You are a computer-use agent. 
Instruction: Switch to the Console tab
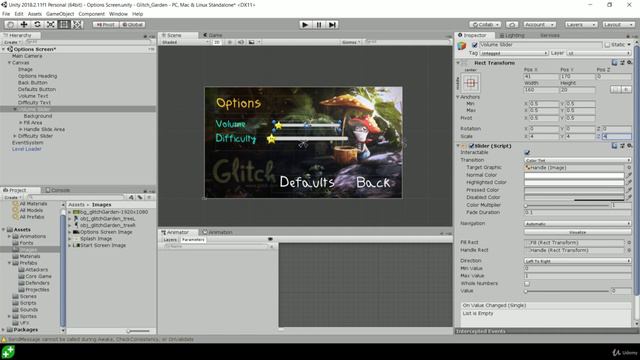click(x=57, y=190)
